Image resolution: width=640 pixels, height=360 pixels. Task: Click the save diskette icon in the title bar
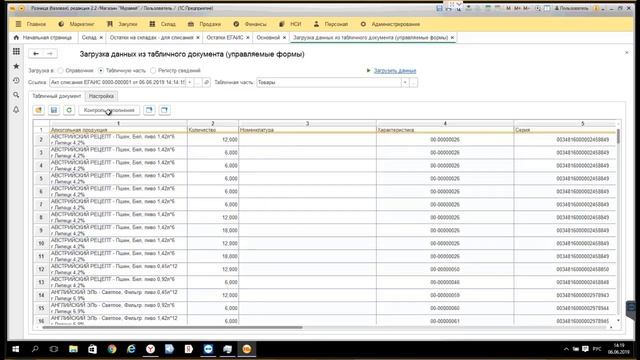pyautogui.click(x=439, y=8)
